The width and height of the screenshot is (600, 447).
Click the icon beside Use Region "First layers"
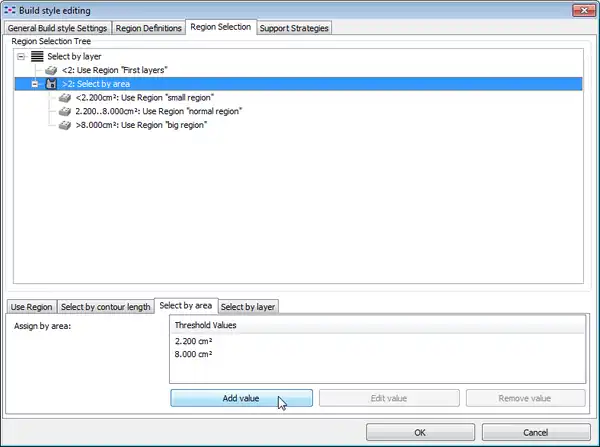pyautogui.click(x=51, y=71)
